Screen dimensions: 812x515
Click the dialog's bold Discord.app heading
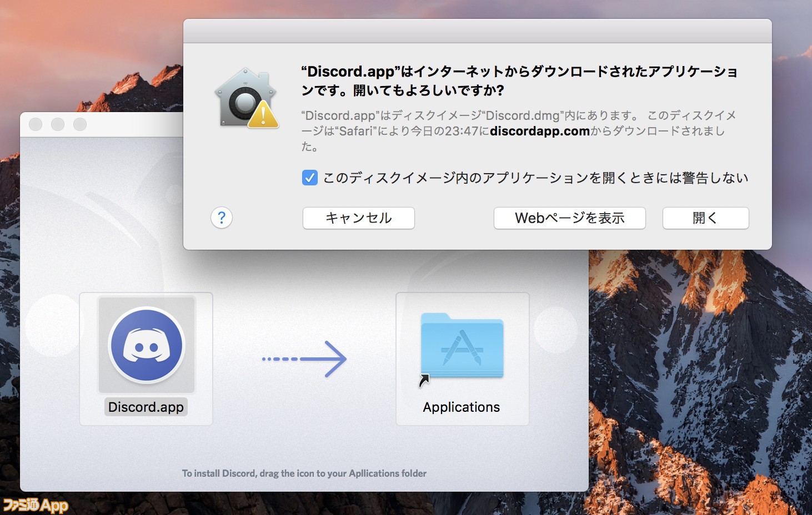click(519, 80)
